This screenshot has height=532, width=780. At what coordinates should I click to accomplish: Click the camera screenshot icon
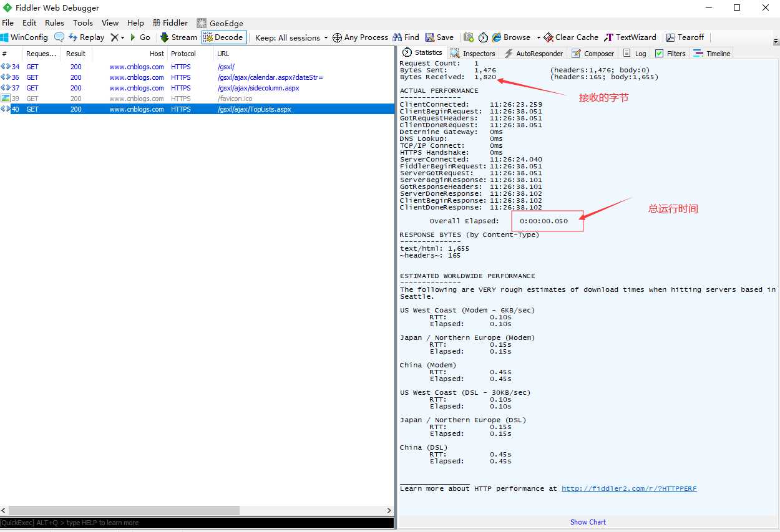[469, 37]
